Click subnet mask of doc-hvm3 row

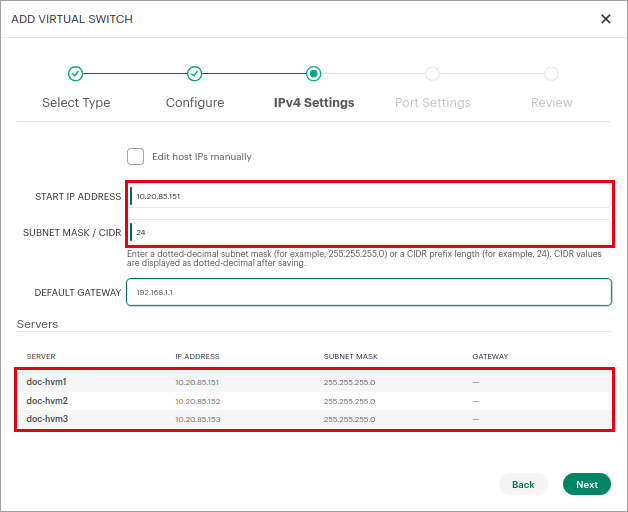coord(349,419)
